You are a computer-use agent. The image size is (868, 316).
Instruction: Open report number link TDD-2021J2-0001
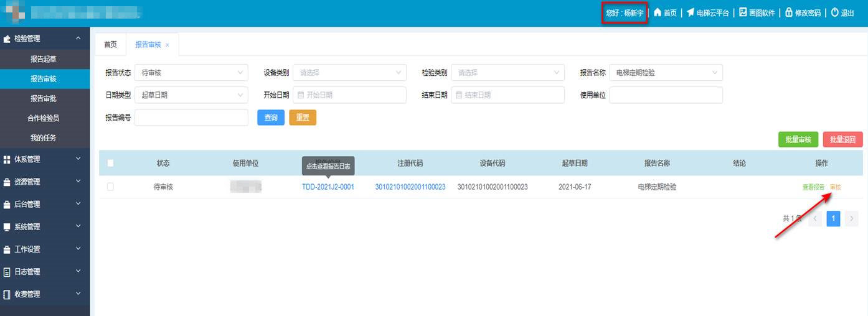click(x=328, y=187)
